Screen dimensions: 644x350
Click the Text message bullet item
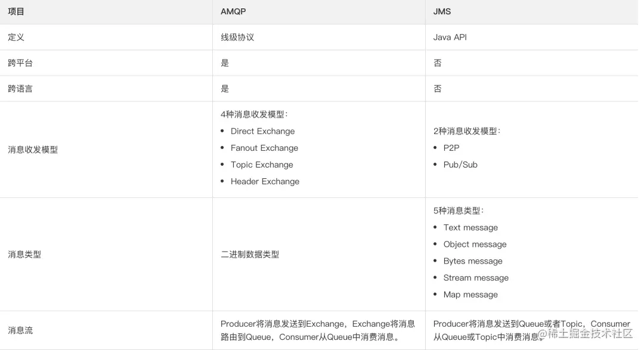[x=470, y=228]
